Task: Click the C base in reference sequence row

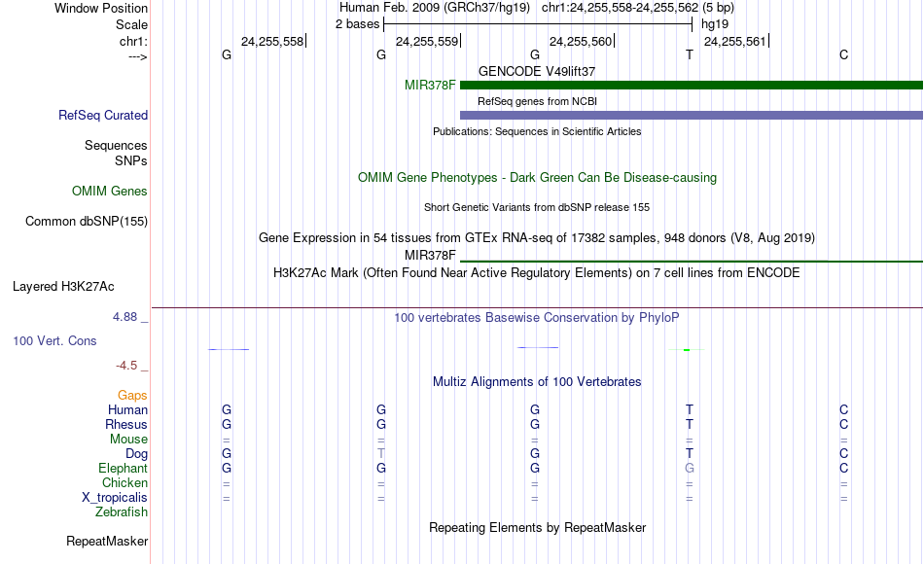Action: (844, 54)
